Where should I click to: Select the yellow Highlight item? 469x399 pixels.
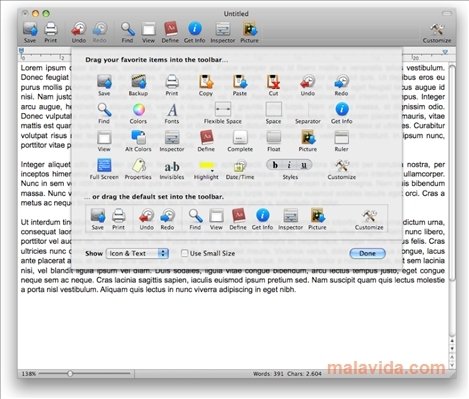click(x=207, y=165)
